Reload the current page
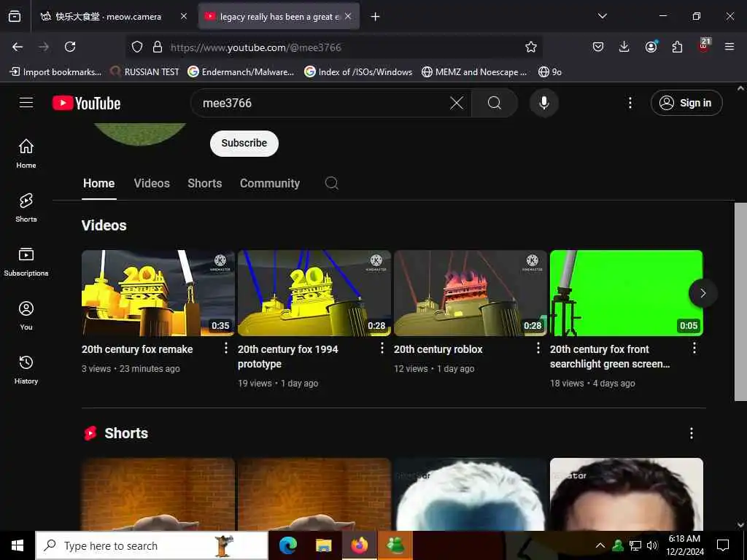 click(70, 47)
